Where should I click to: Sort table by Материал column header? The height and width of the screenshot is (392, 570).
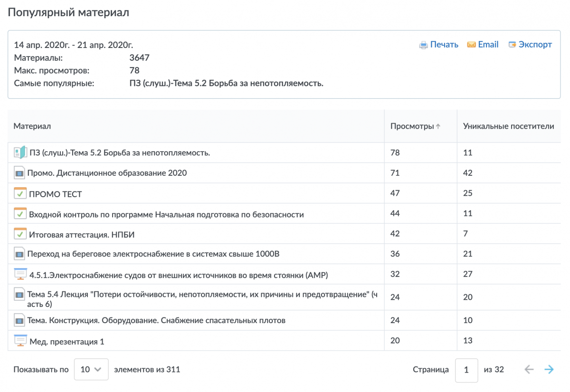coord(32,126)
